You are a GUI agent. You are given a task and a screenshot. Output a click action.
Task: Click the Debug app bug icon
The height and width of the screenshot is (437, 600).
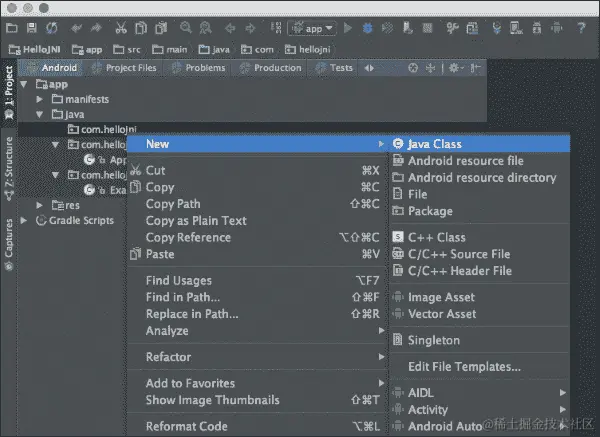point(367,28)
